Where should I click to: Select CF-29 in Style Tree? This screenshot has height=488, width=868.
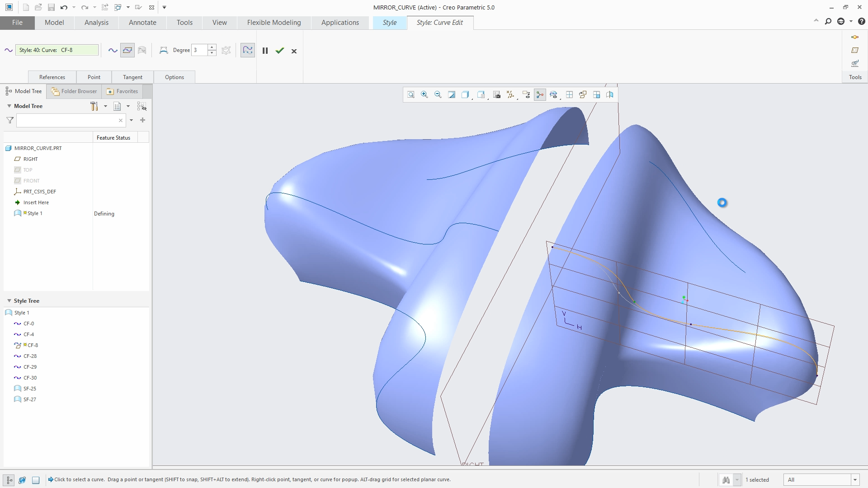(x=30, y=367)
